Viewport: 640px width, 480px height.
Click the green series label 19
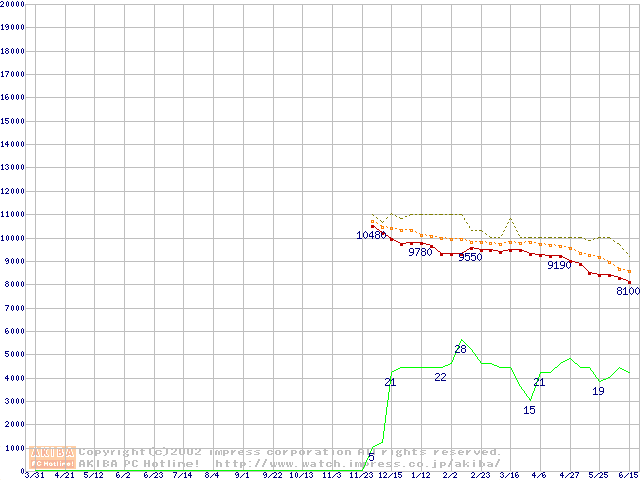[x=598, y=391]
